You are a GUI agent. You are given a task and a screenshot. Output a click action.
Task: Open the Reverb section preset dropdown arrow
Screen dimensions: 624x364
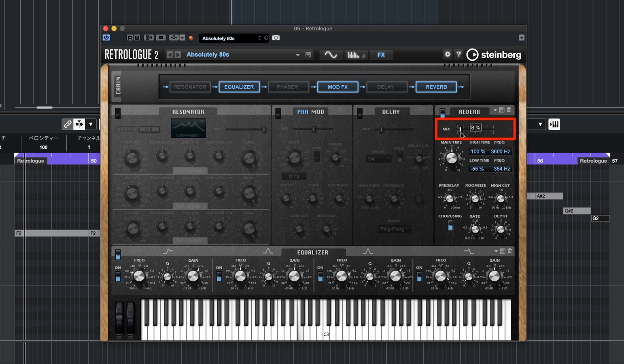pyautogui.click(x=495, y=110)
